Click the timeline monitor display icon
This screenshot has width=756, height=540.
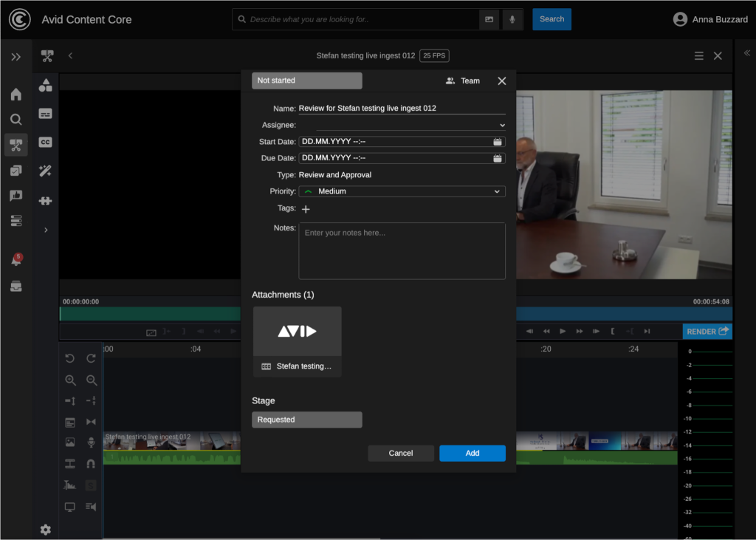click(70, 507)
